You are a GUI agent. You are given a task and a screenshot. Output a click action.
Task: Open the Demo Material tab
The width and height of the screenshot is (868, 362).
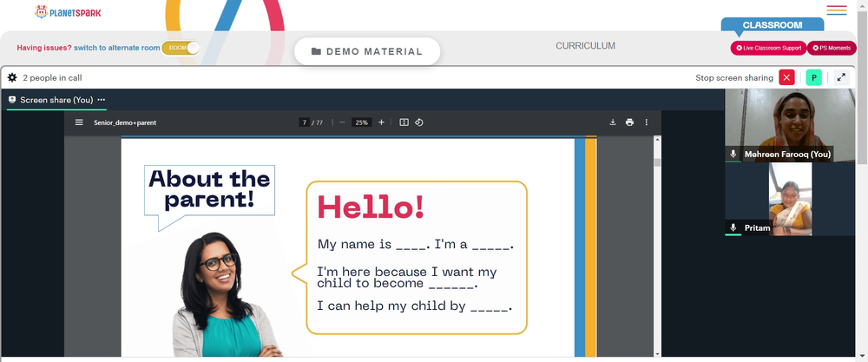(x=367, y=51)
